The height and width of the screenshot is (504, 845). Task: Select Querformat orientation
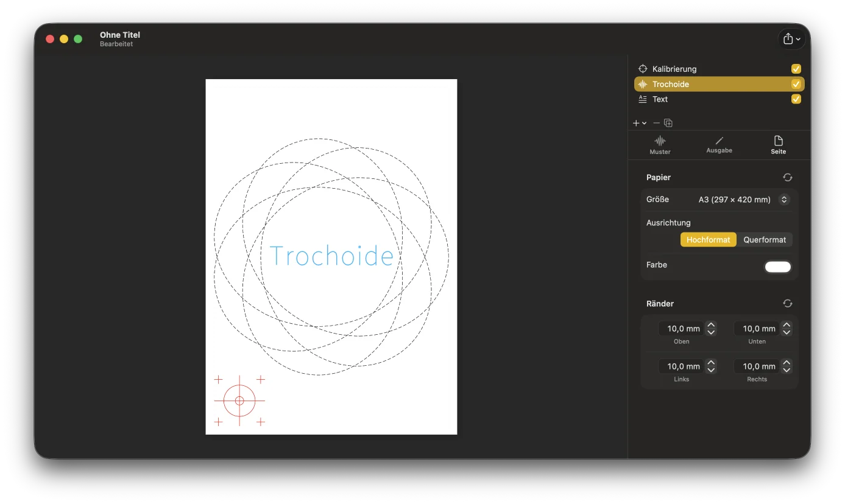[765, 240]
